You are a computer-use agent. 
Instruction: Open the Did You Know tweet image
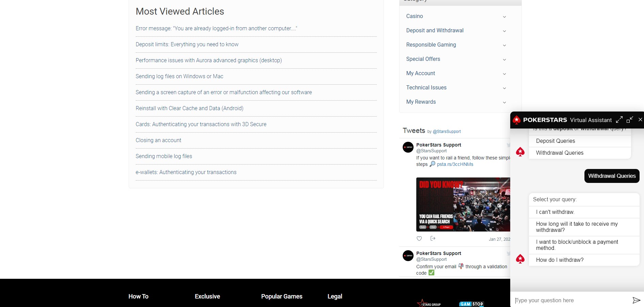(x=463, y=204)
